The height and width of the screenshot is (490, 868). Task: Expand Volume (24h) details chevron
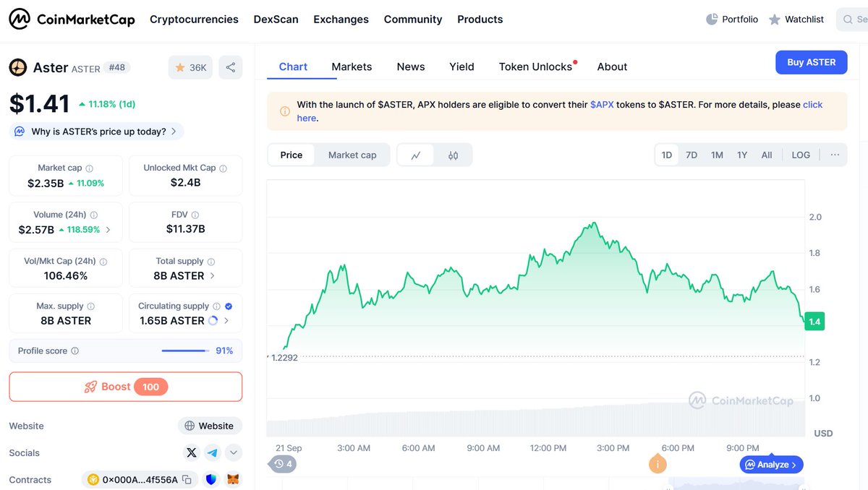[x=109, y=230]
